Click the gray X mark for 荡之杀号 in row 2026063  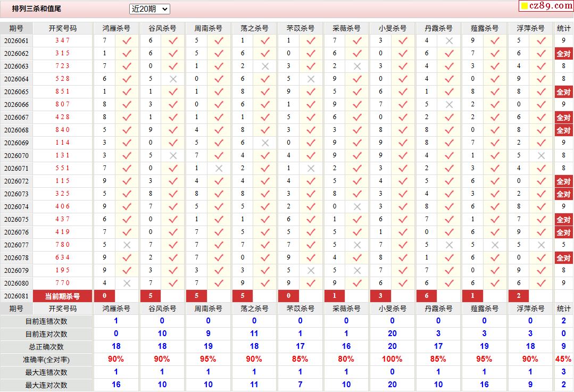pos(265,66)
